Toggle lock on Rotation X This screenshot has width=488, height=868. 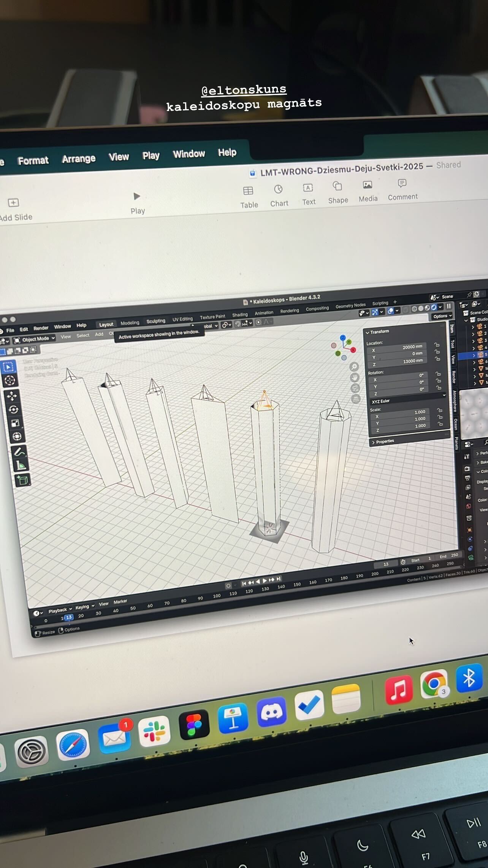click(x=438, y=374)
